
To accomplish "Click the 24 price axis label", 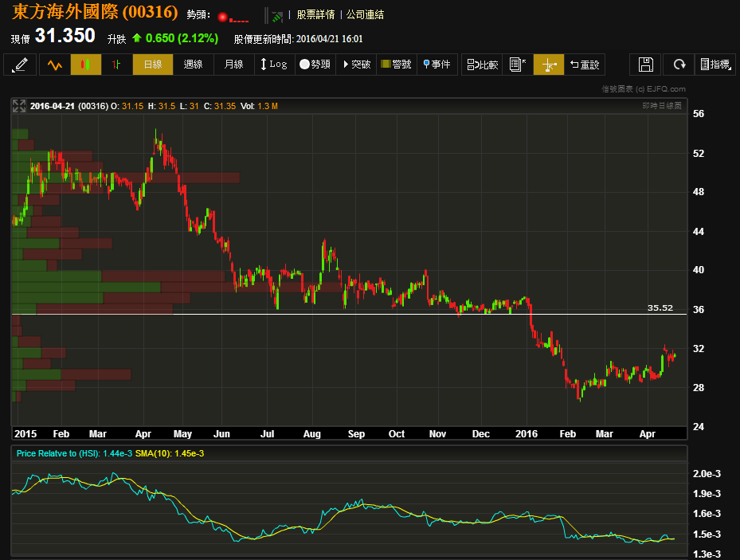I will (x=699, y=426).
